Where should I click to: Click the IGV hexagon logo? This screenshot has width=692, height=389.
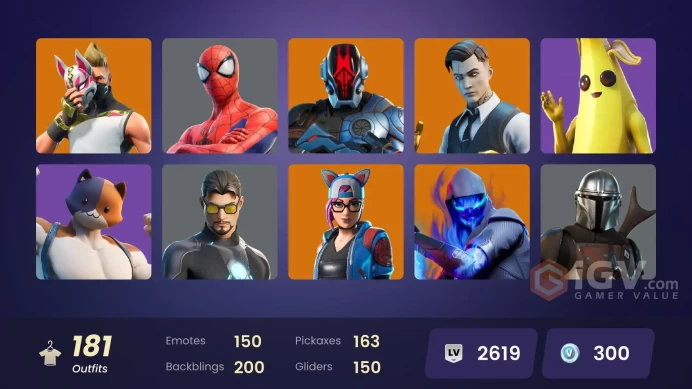(549, 280)
